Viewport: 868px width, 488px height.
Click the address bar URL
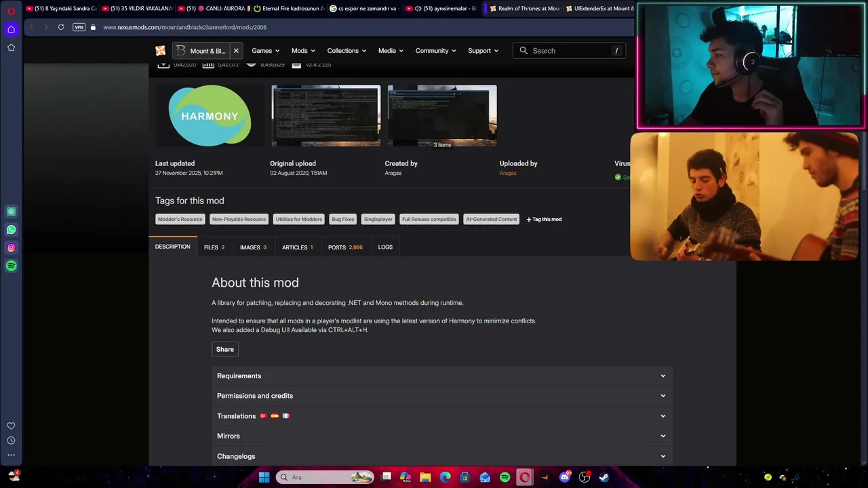click(184, 27)
